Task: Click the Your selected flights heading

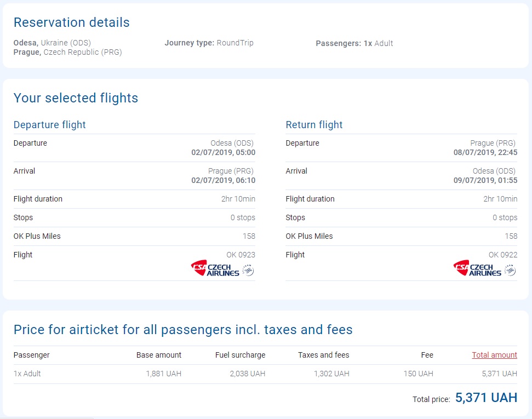Action: tap(76, 98)
